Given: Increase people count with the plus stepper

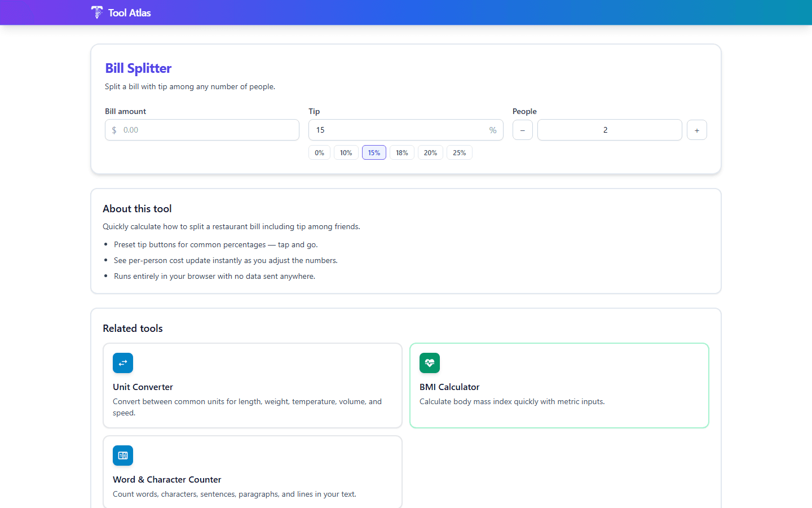Looking at the screenshot, I should click(x=696, y=130).
